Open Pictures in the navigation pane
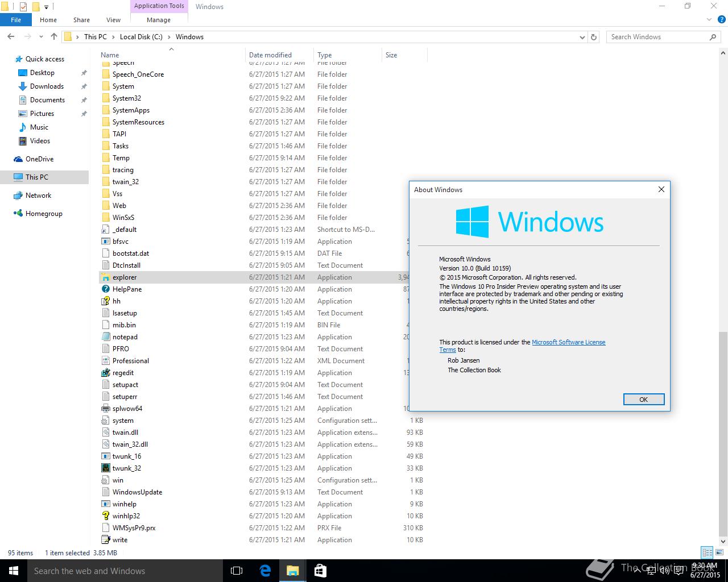The image size is (728, 582). pos(42,114)
